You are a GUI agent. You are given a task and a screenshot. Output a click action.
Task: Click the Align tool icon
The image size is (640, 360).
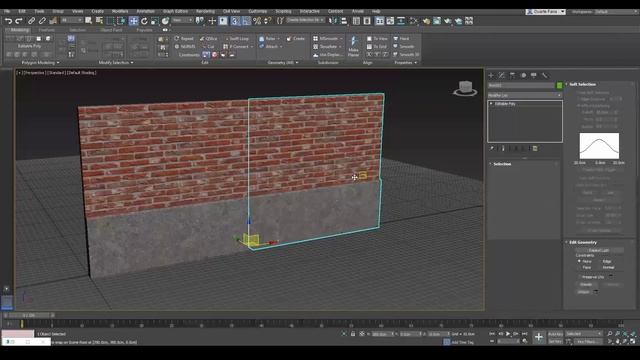pos(344,21)
